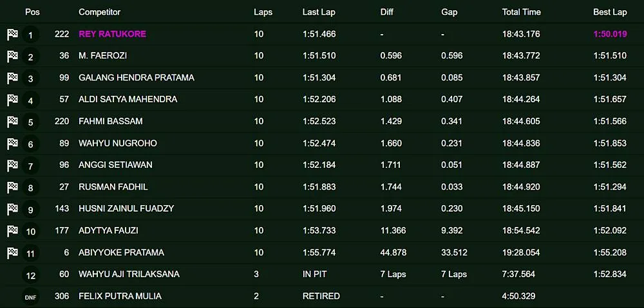
Task: Click the purple best lap time 1:50.019
Action: click(610, 34)
